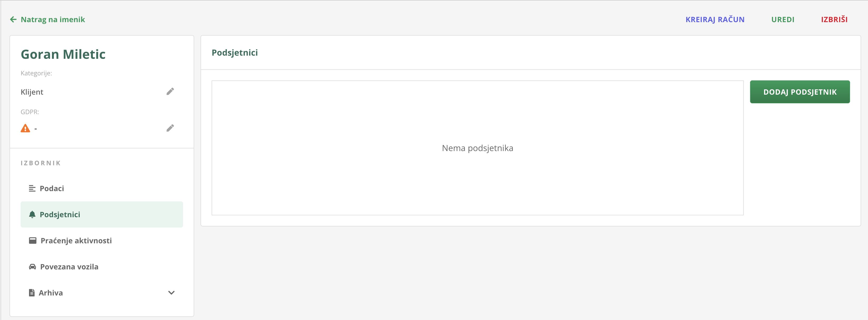The image size is (868, 320).
Task: Click the back arrow icon
Action: (13, 20)
